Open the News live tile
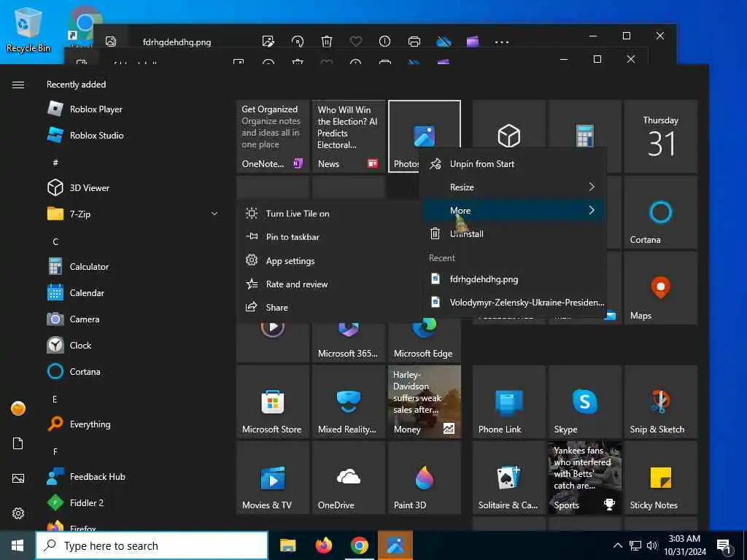The image size is (747, 560). (x=349, y=136)
